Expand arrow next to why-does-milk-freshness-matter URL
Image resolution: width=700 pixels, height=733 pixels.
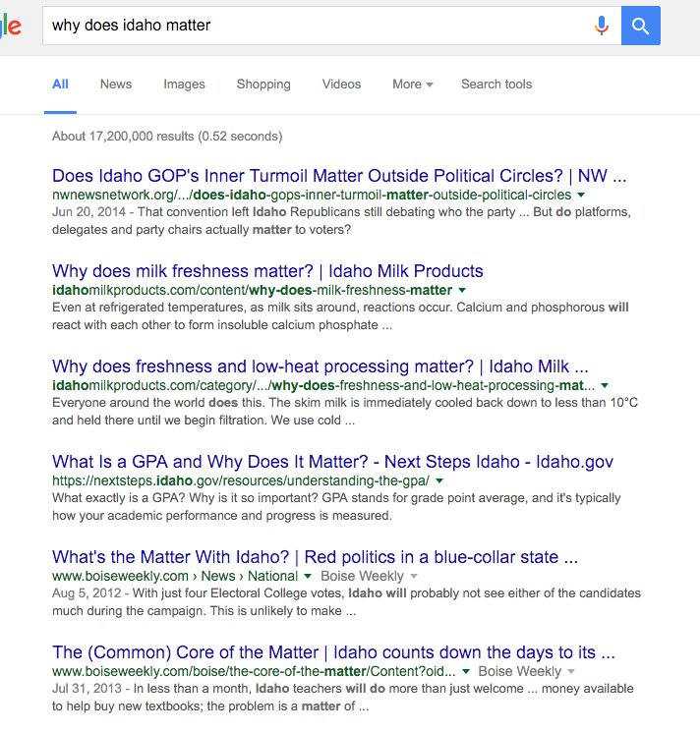462,290
